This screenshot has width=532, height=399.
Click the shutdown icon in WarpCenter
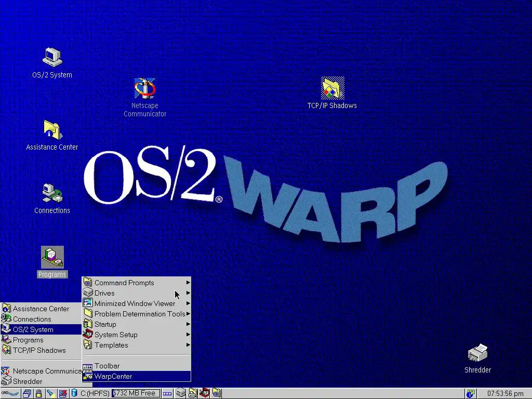[x=63, y=394]
